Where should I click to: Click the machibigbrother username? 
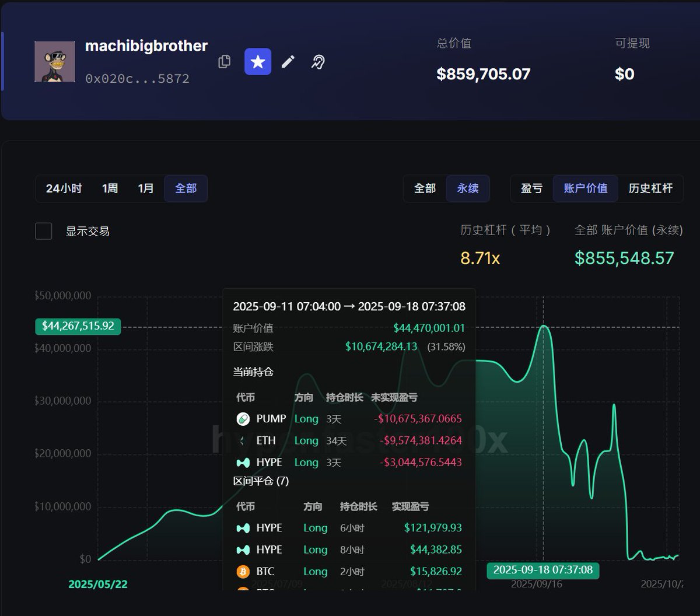[146, 46]
